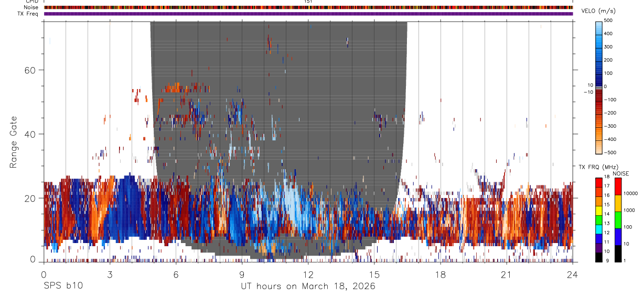Click the yellow 14 MHz segment of TX FRQ bar
The height and width of the screenshot is (297, 644).
coord(599,211)
